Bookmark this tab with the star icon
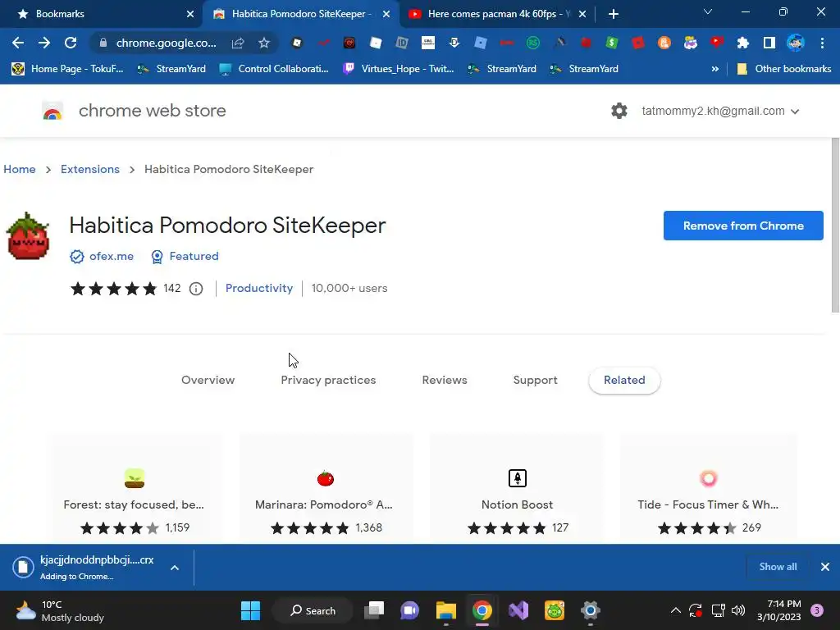Viewport: 840px width, 630px height. (x=264, y=43)
